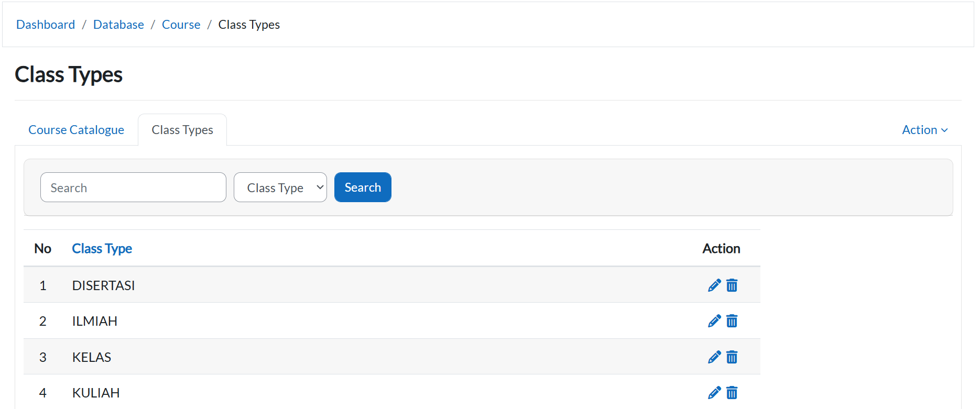Select the Class Types tab
The height and width of the screenshot is (409, 980).
pos(182,130)
